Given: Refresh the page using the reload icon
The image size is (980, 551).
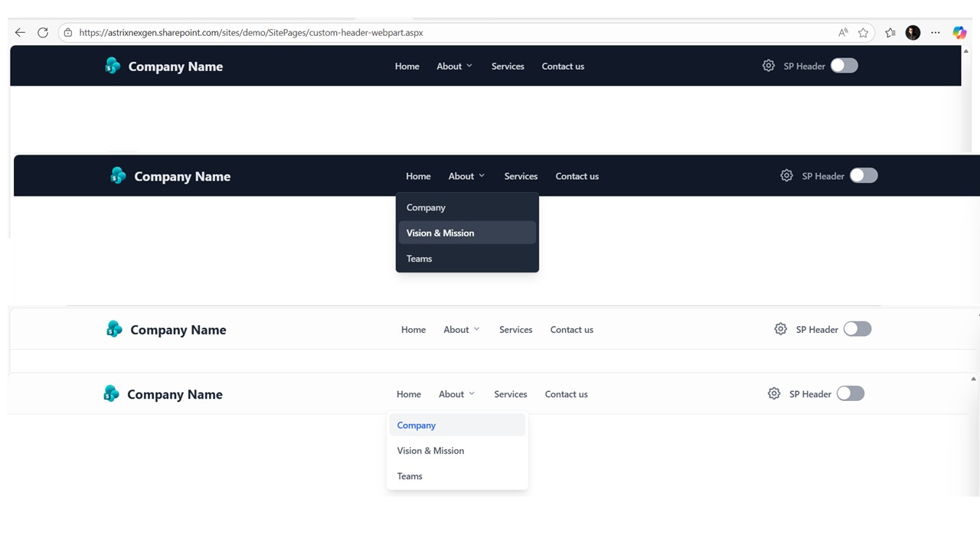Looking at the screenshot, I should pos(43,33).
